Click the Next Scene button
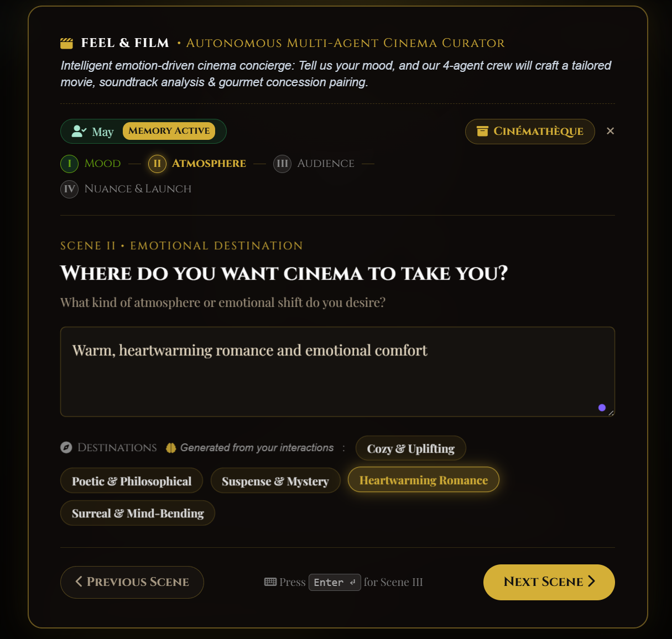Screen dimensions: 672x639 click(549, 582)
